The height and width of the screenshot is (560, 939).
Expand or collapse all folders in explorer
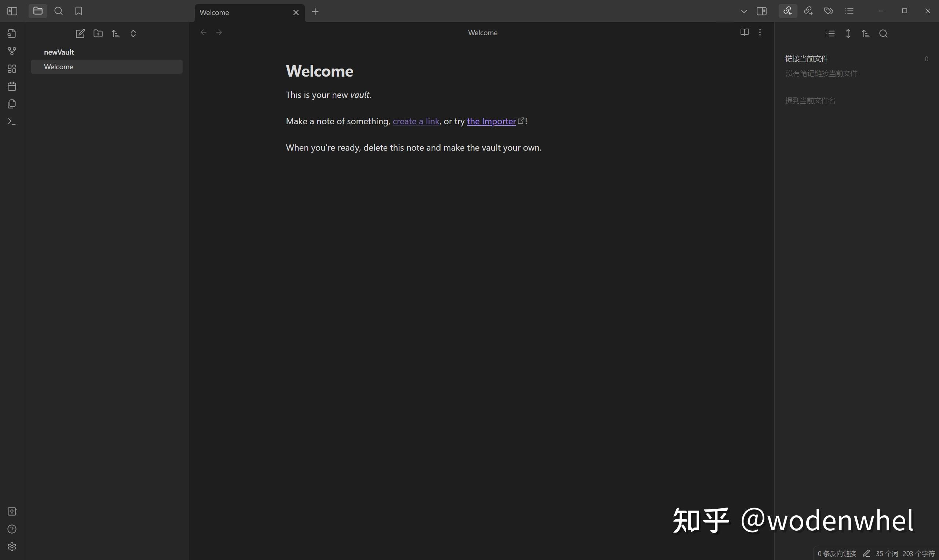133,34
